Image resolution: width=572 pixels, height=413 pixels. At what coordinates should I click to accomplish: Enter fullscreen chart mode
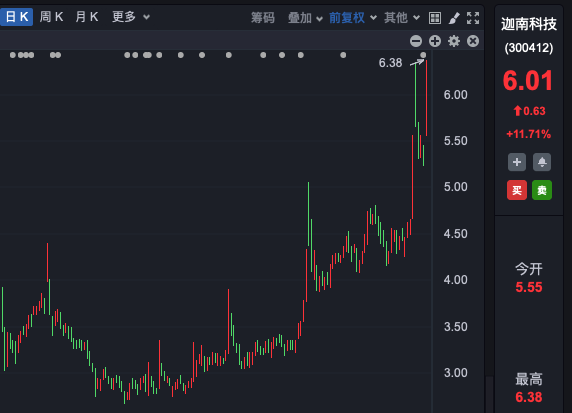click(x=473, y=18)
